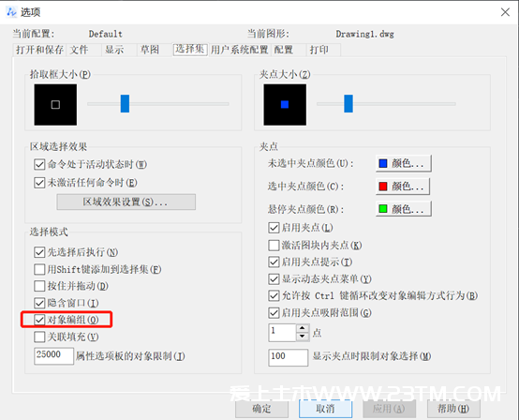Enable 按住并拖动 (Press and drag) checkbox
Screen dimensions: 519x420
point(39,286)
